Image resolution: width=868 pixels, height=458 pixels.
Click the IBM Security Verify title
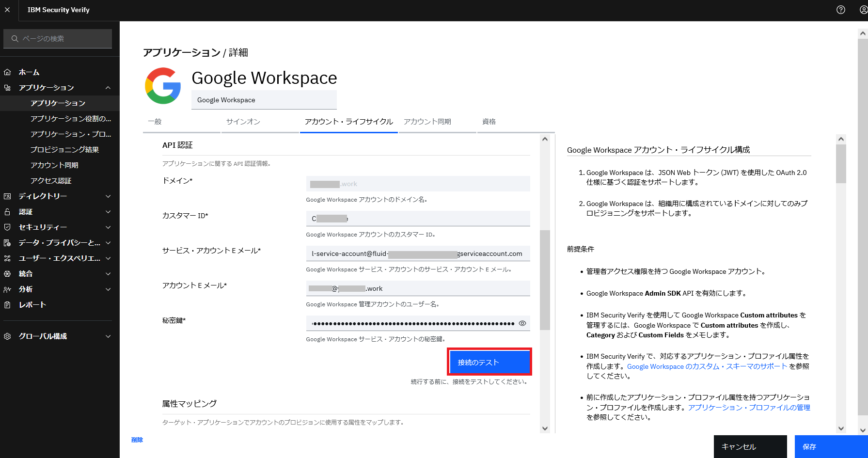click(x=59, y=10)
